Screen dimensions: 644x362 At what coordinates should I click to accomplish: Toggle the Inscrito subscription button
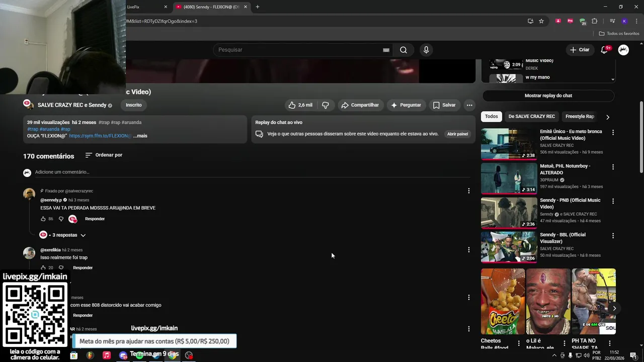(x=134, y=105)
